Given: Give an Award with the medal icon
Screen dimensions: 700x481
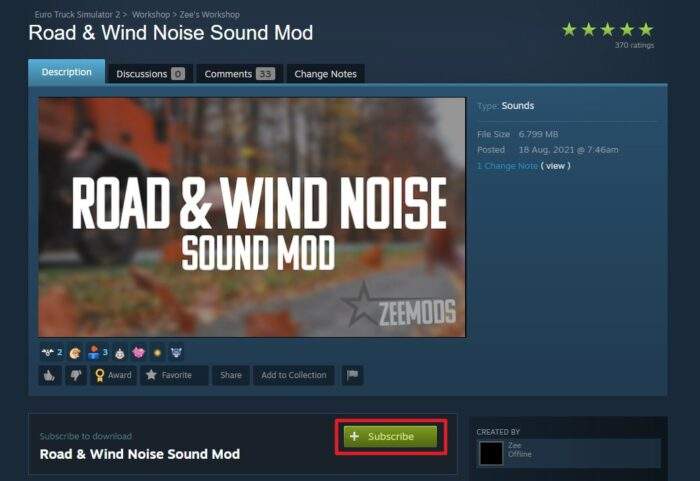Looking at the screenshot, I should (x=113, y=375).
